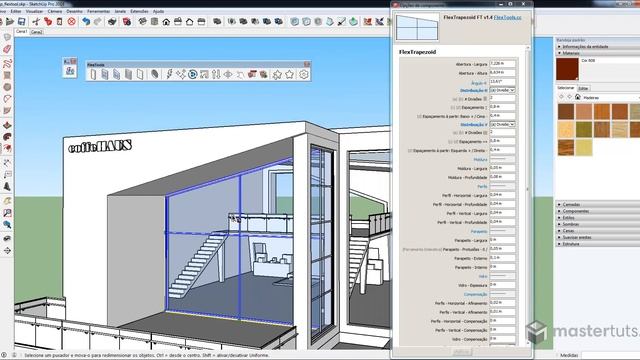The height and width of the screenshot is (360, 640).
Task: Open the Ferramentas menu
Action: [98, 11]
